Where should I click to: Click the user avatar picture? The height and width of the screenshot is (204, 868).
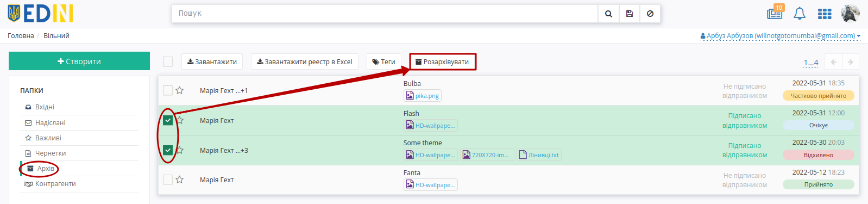pos(850,14)
